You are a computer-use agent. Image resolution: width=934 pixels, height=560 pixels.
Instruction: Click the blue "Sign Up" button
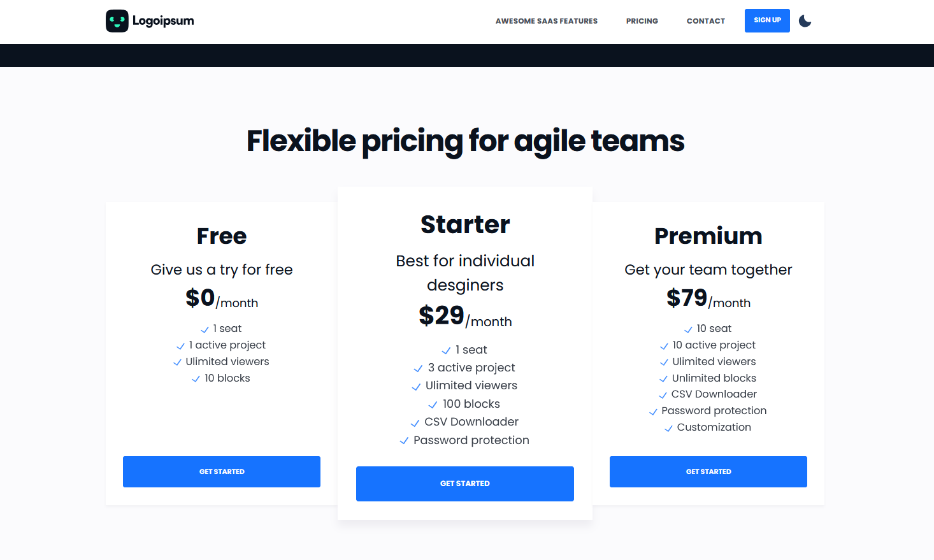point(767,20)
